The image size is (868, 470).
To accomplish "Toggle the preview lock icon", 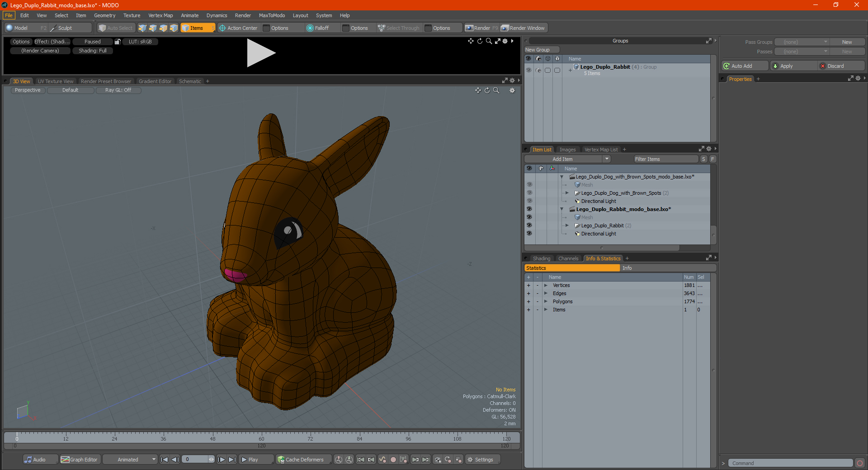I will pyautogui.click(x=118, y=42).
